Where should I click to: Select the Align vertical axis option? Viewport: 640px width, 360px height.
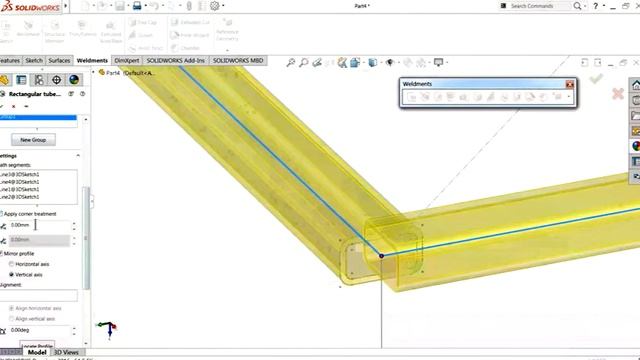click(x=11, y=319)
